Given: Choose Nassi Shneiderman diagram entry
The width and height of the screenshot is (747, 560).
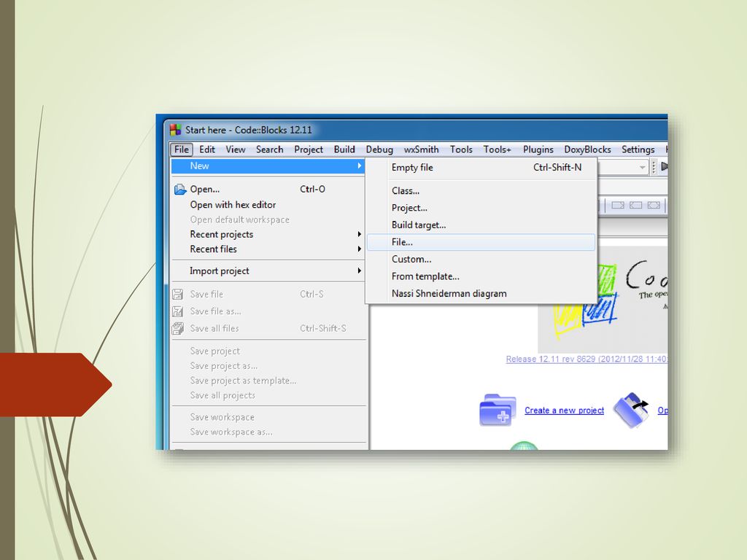Looking at the screenshot, I should (481, 294).
